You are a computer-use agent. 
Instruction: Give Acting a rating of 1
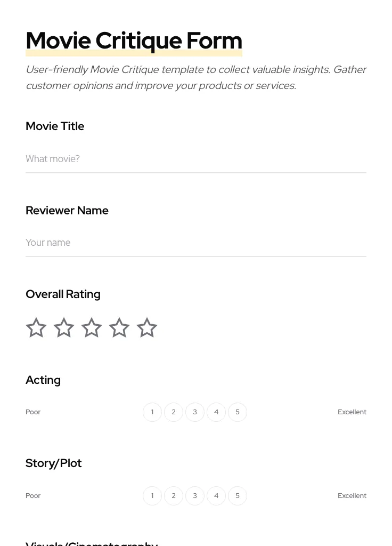[x=152, y=412]
